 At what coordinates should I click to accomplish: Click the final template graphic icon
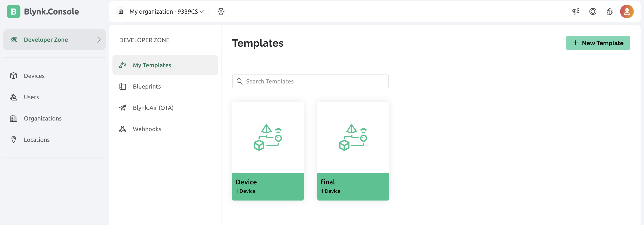(x=353, y=137)
